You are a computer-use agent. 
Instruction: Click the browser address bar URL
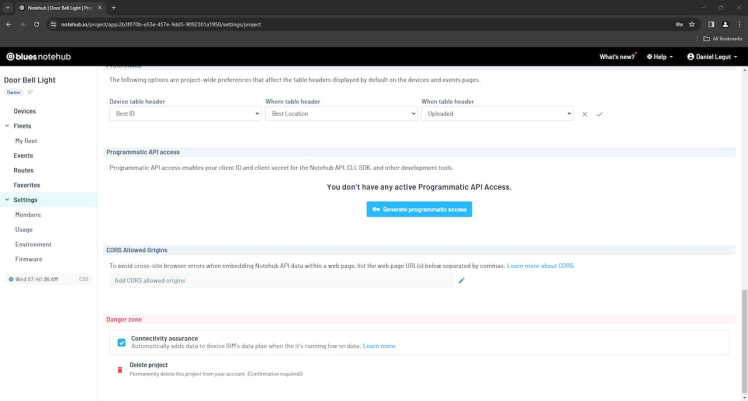coord(161,24)
